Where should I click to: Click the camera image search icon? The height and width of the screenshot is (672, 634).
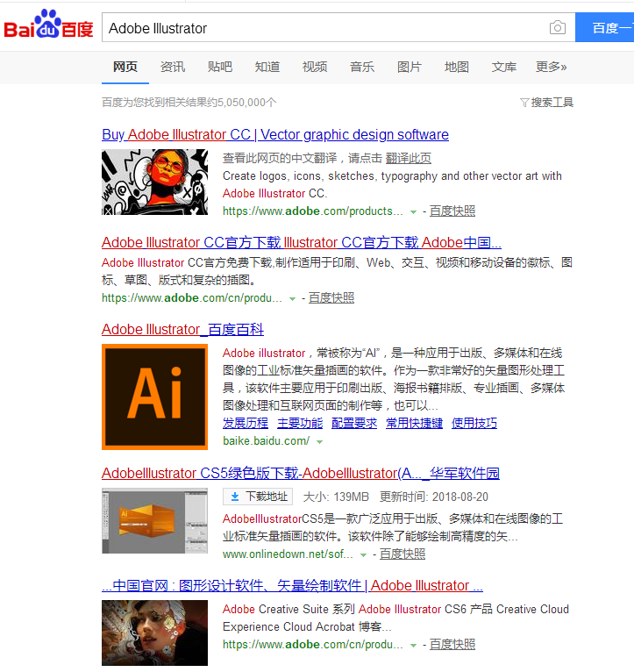558,28
